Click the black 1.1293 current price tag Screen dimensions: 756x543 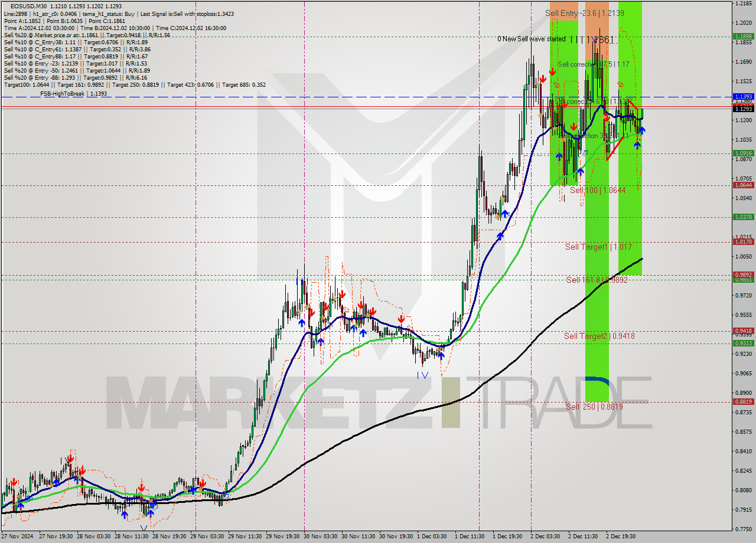743,109
